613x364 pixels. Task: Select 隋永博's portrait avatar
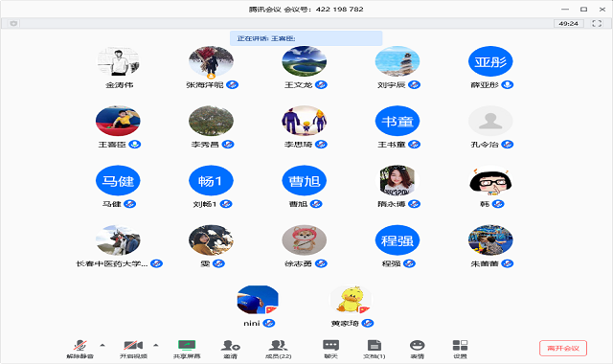click(x=397, y=181)
